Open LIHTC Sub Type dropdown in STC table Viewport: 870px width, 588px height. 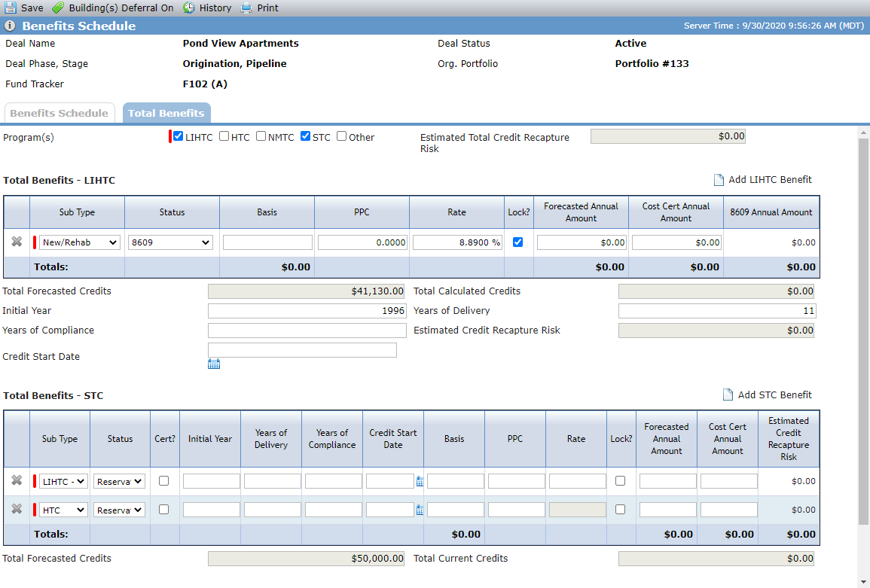tap(63, 482)
